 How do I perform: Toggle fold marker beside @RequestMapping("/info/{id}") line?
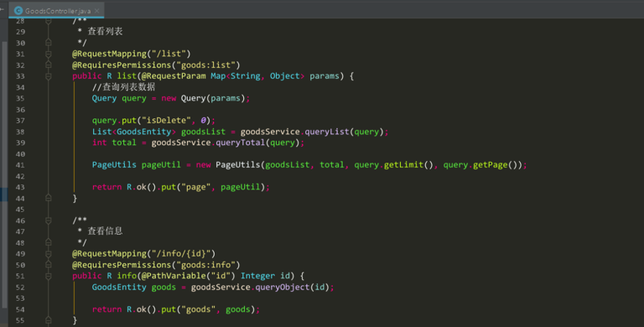tap(49, 254)
